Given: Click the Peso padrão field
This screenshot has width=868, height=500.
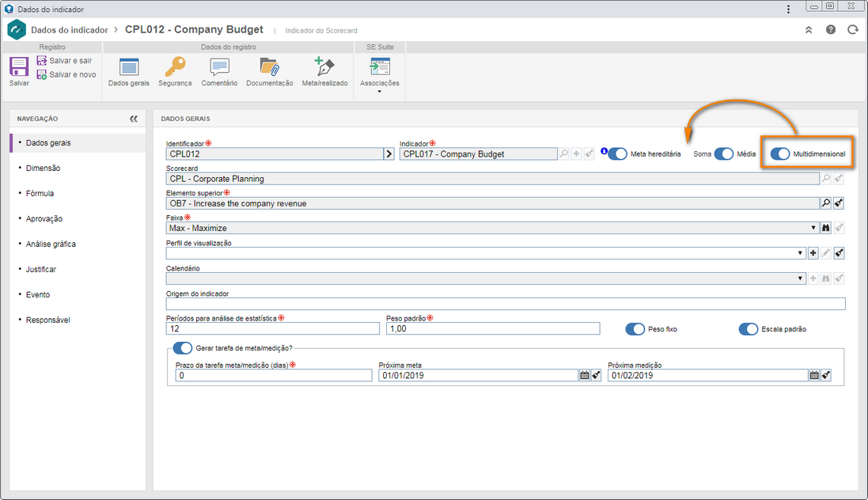Looking at the screenshot, I should (x=493, y=329).
